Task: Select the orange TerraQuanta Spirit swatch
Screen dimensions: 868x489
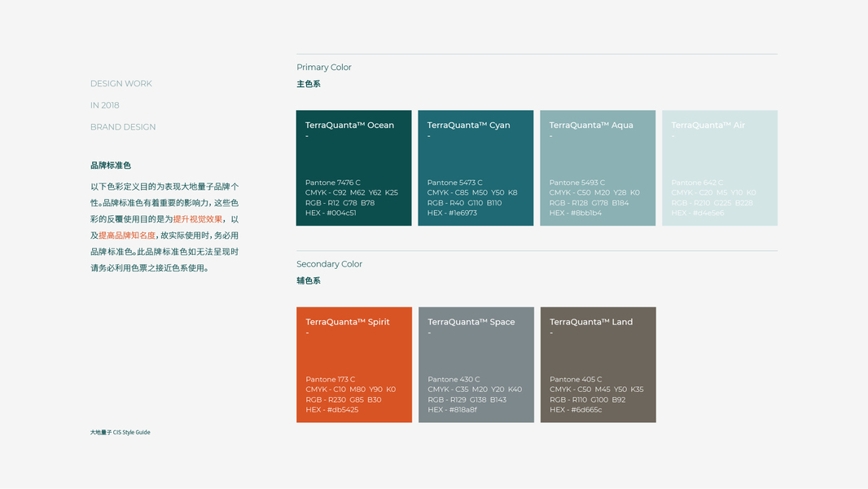Action: pos(354,365)
